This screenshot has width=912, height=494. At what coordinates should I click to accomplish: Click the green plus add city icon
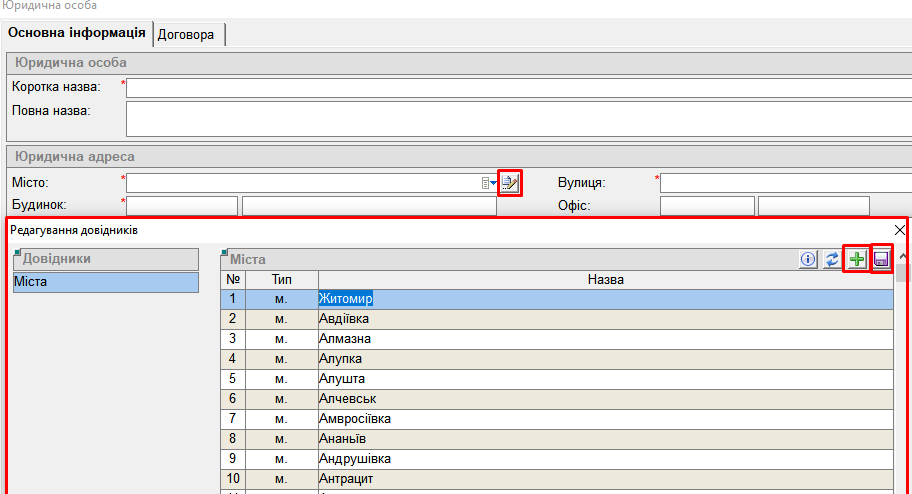pyautogui.click(x=856, y=260)
